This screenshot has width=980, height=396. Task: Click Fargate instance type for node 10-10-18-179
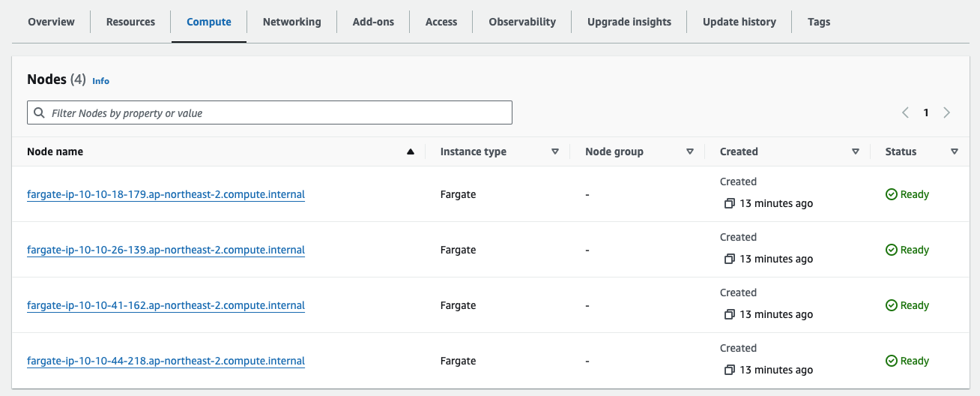coord(458,194)
